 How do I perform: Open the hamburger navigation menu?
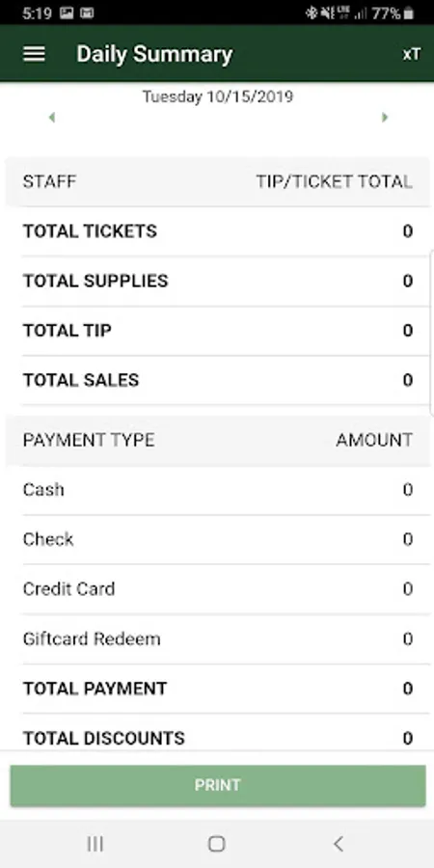coord(34,54)
